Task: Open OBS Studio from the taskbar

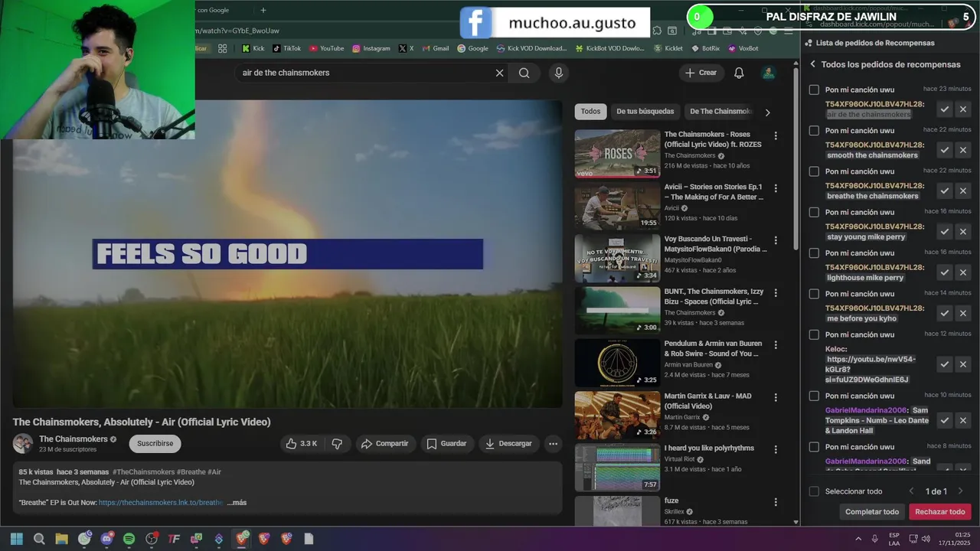Action: [x=152, y=539]
